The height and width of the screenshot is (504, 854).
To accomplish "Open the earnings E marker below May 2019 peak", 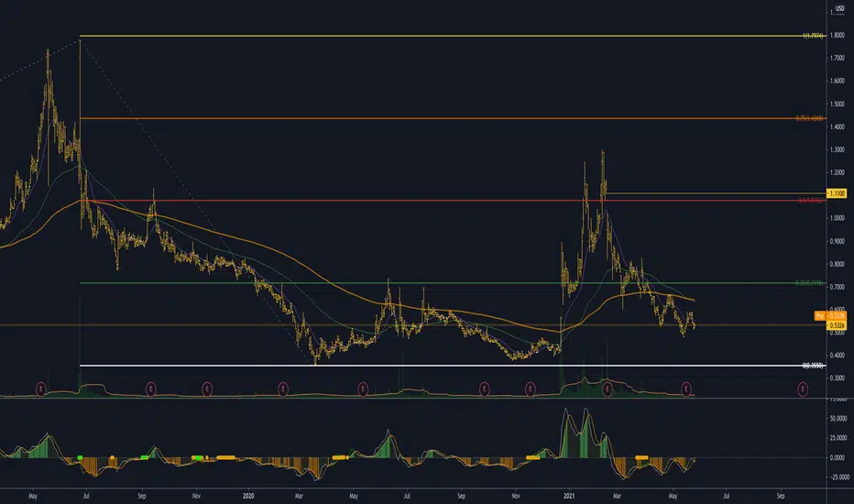I will click(x=41, y=389).
